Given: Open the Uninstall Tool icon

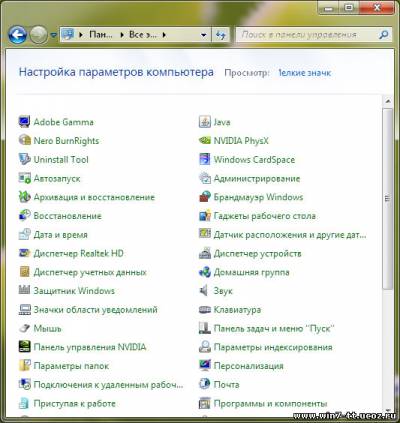Looking at the screenshot, I should pos(24,159).
